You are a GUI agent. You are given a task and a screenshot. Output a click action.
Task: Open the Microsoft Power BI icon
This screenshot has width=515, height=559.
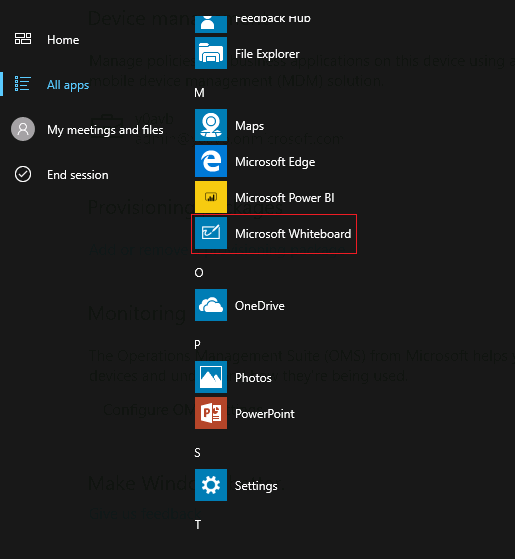(211, 197)
